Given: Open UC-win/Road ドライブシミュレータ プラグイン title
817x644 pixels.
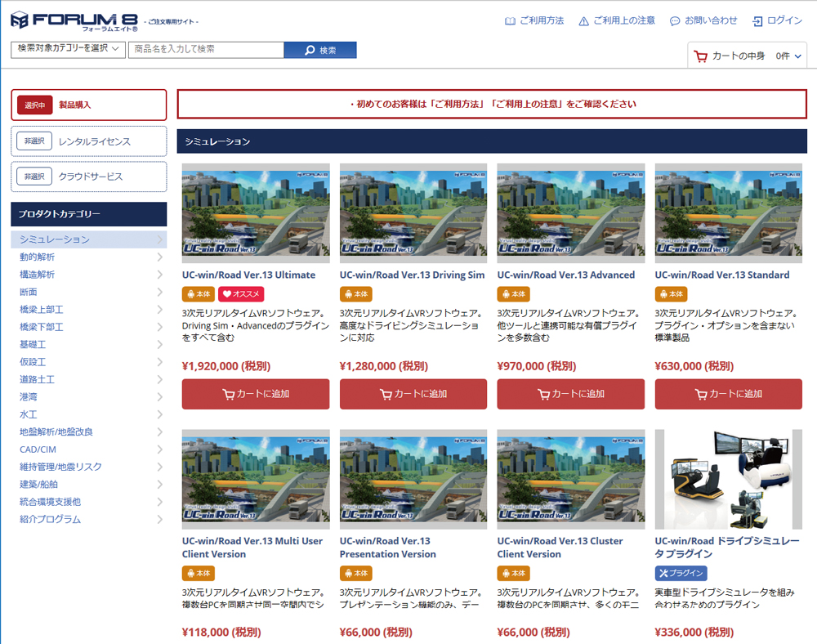Looking at the screenshot, I should point(727,548).
